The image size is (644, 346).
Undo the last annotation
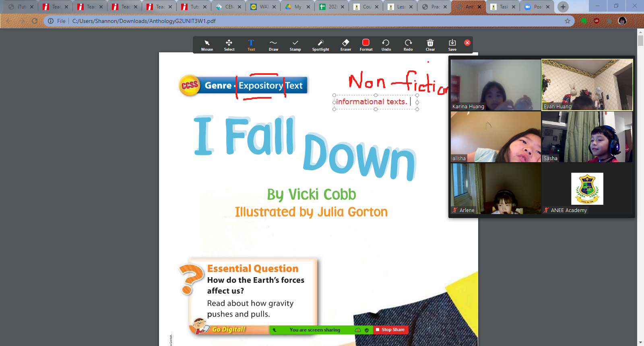(386, 45)
